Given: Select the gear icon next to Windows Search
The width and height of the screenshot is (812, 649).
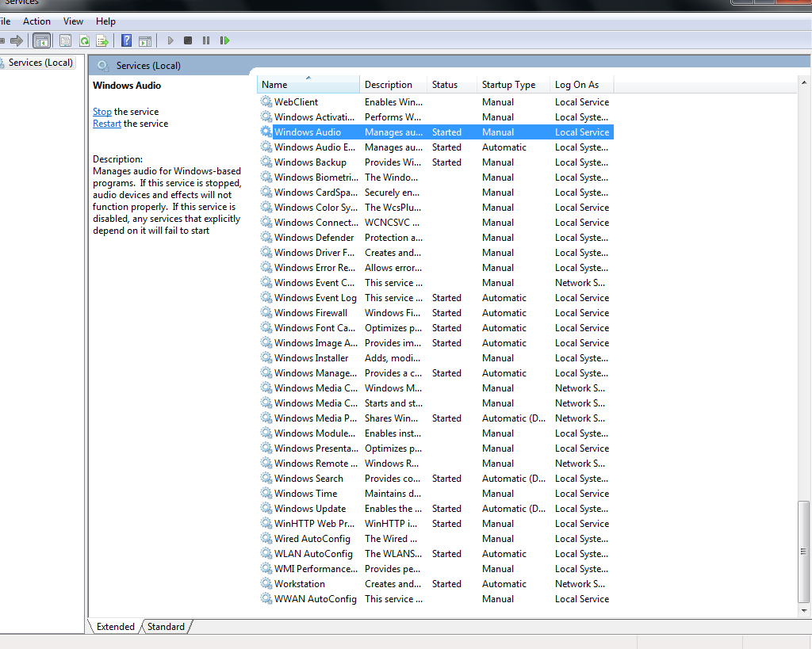Looking at the screenshot, I should (266, 478).
